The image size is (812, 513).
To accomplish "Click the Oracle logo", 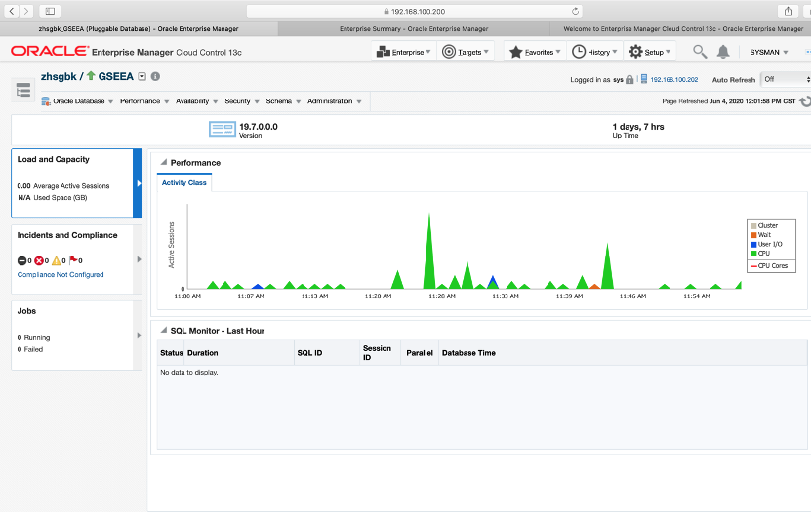I will click(50, 51).
